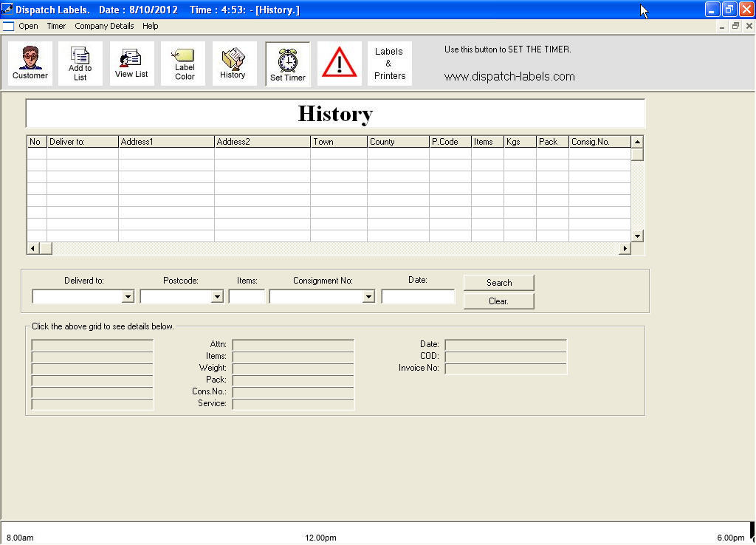Click www.dispatch-labels.com website link
The width and height of the screenshot is (756, 545).
(509, 77)
